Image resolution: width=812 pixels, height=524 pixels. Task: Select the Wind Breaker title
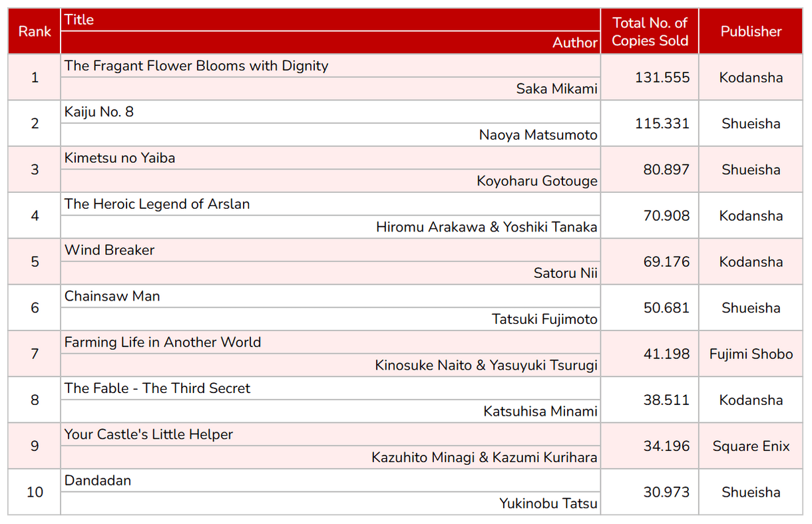pos(110,250)
